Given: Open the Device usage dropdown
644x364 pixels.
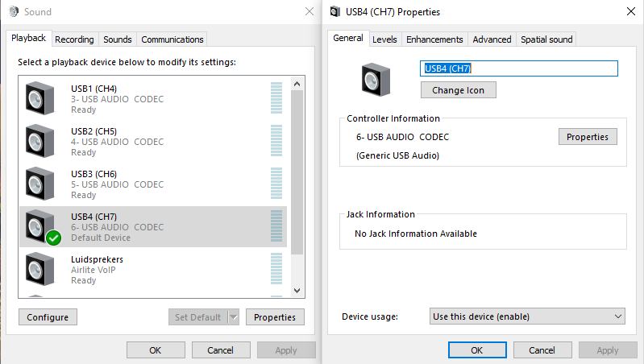Looking at the screenshot, I should pyautogui.click(x=528, y=316).
